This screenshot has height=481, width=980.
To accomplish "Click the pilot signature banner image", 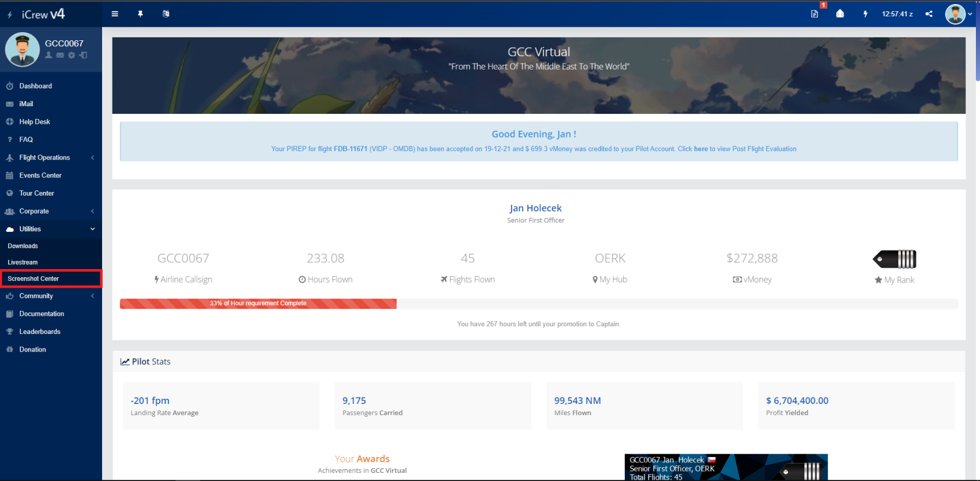I will tap(726, 468).
